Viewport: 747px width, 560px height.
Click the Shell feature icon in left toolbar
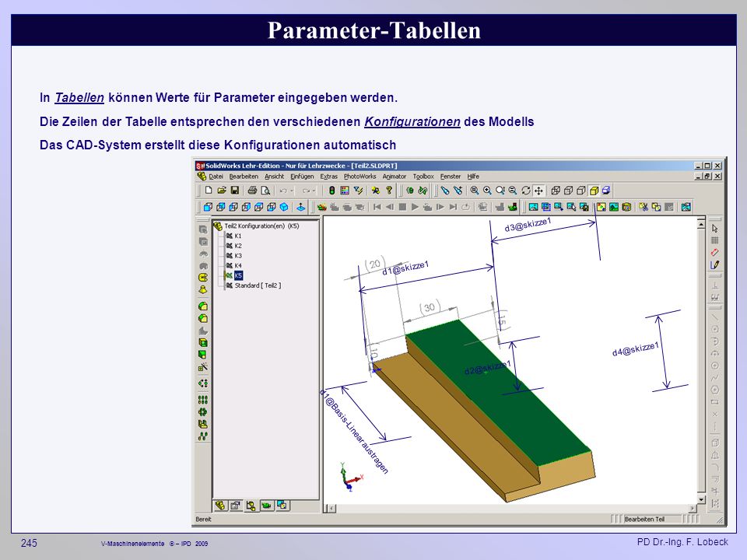(203, 342)
